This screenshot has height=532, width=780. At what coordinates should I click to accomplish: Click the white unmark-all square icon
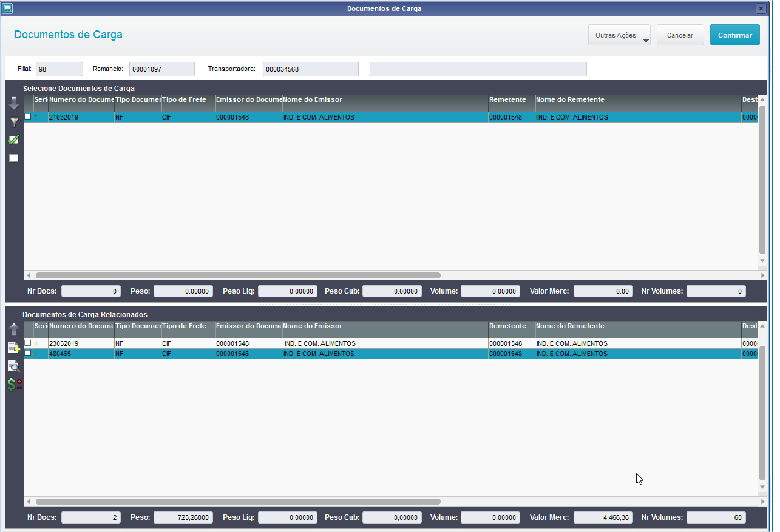pos(14,158)
